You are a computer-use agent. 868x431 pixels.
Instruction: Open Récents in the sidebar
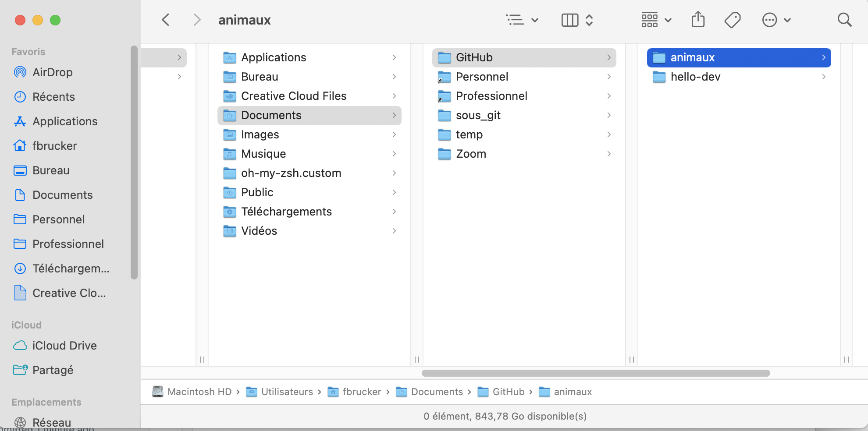[x=53, y=97]
